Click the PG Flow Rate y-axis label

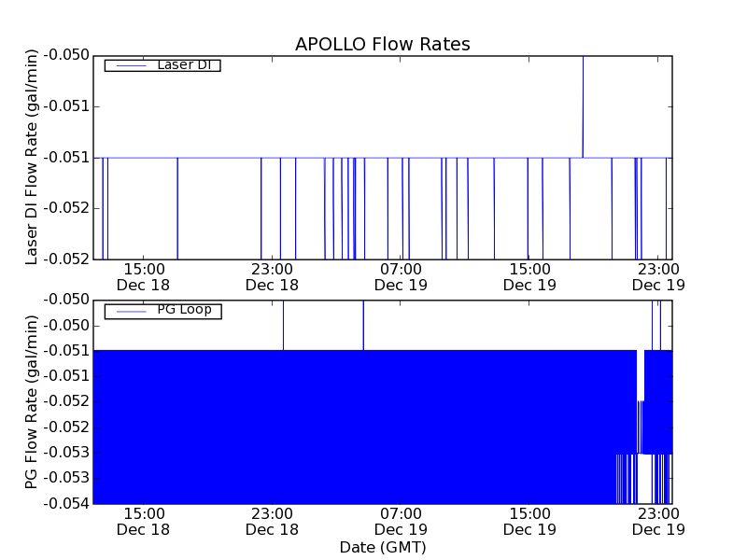[32, 401]
